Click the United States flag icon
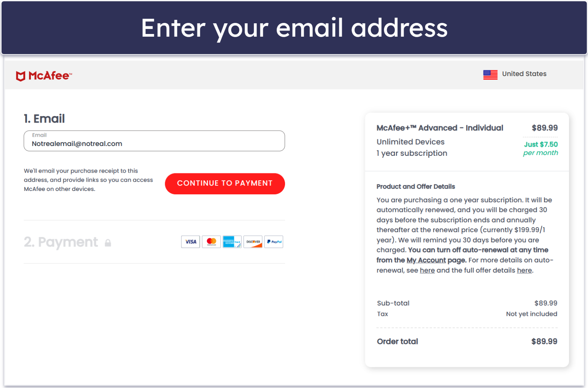 coord(490,74)
